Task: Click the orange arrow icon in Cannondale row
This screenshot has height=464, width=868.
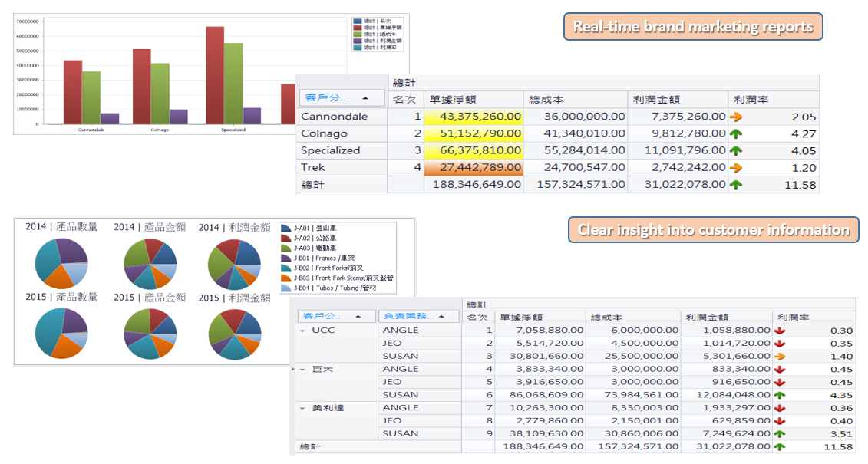Action: click(x=737, y=117)
